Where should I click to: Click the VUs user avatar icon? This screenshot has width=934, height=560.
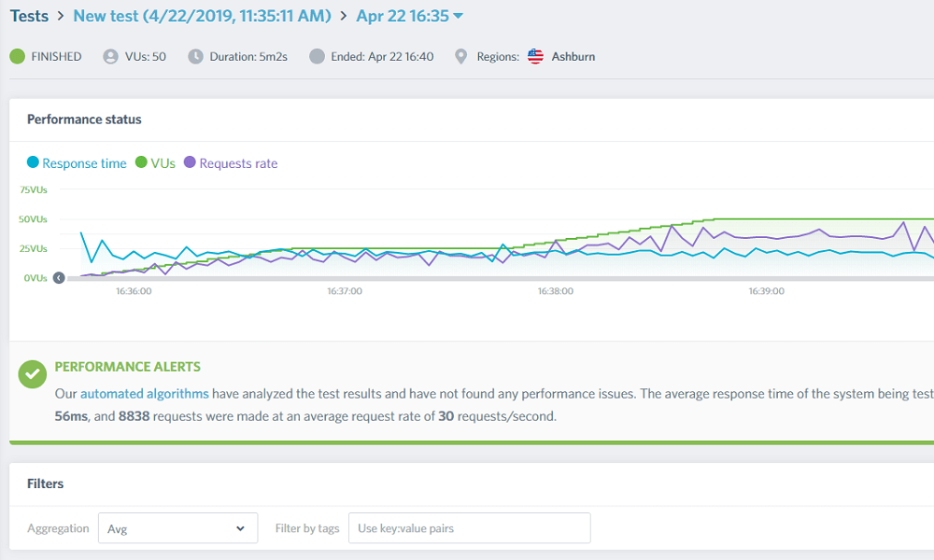tap(110, 57)
